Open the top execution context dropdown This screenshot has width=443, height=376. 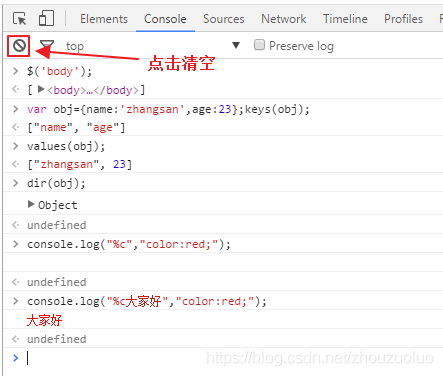pyautogui.click(x=153, y=46)
